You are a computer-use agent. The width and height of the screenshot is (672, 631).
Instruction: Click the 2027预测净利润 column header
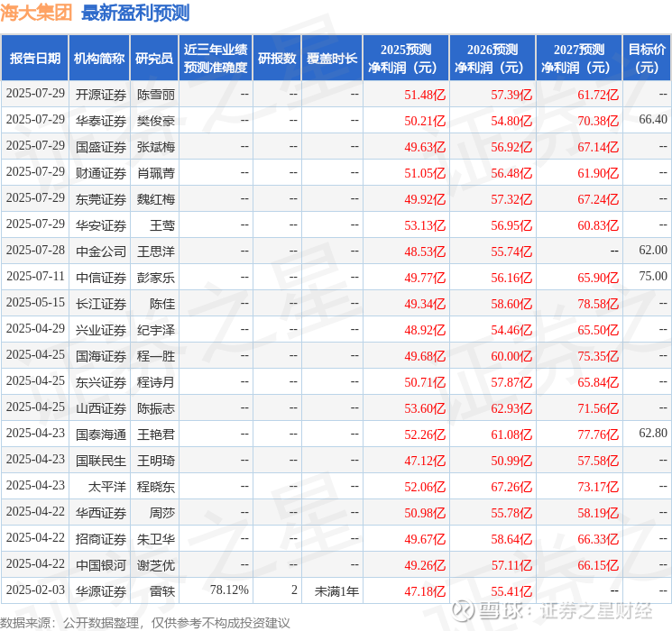point(579,59)
